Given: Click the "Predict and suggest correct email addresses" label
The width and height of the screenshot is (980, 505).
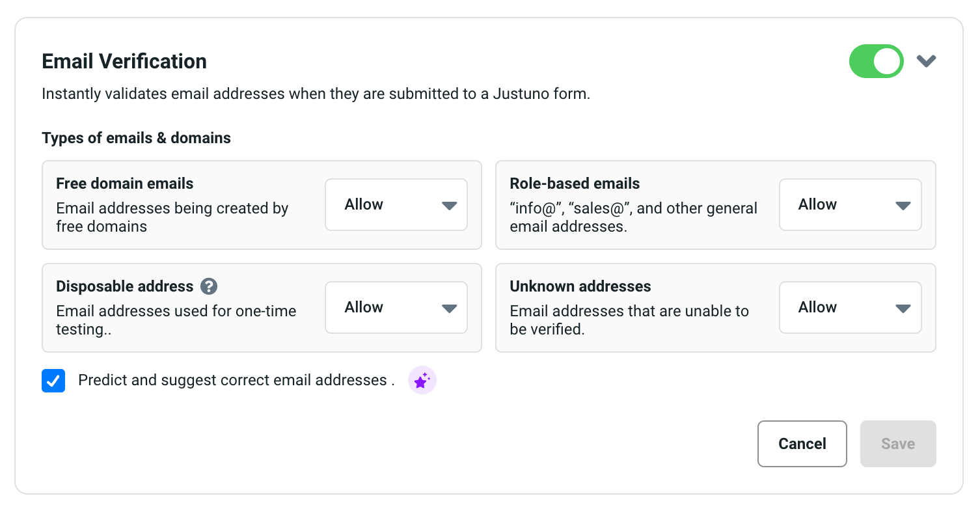Looking at the screenshot, I should click(x=236, y=380).
